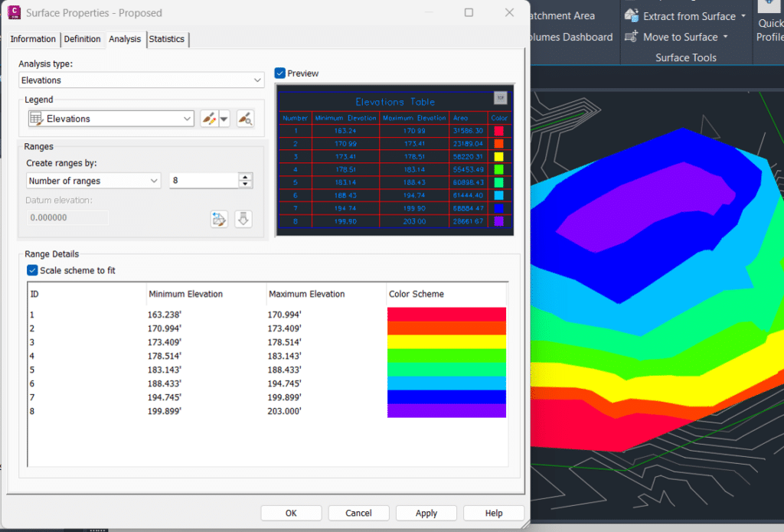Screen dimensions: 784x532
Task: Click the purple color scheme swatch for ID 8
Action: pyautogui.click(x=446, y=411)
